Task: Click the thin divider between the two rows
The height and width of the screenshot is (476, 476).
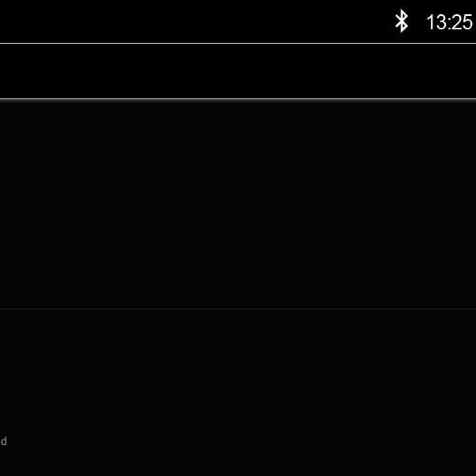Action: click(238, 309)
